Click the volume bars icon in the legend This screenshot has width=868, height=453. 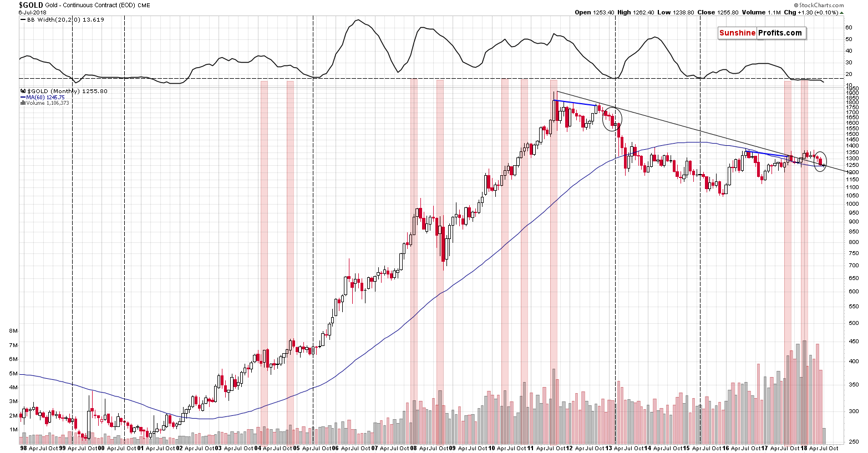(x=22, y=103)
